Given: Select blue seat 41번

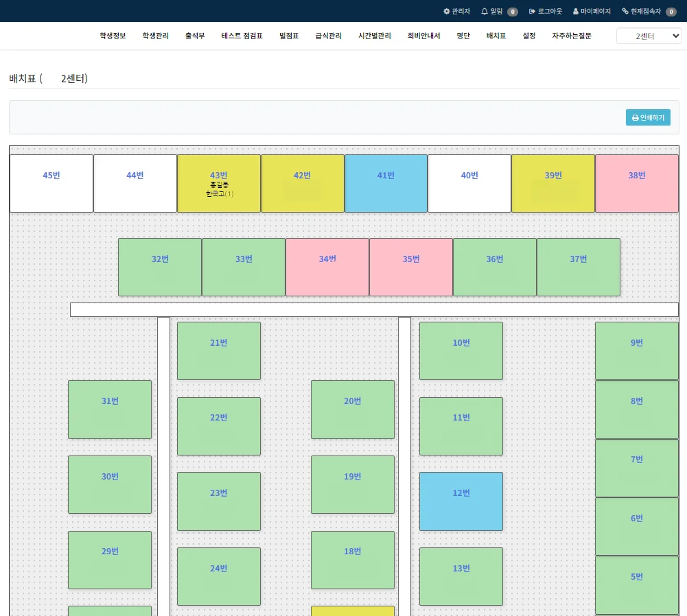Looking at the screenshot, I should point(386,183).
